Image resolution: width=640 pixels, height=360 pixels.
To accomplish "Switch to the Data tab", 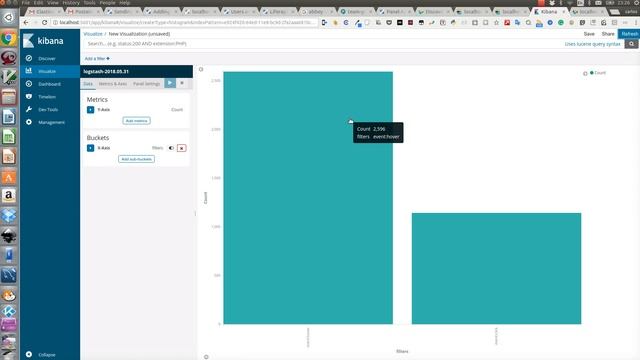I will 88,84.
